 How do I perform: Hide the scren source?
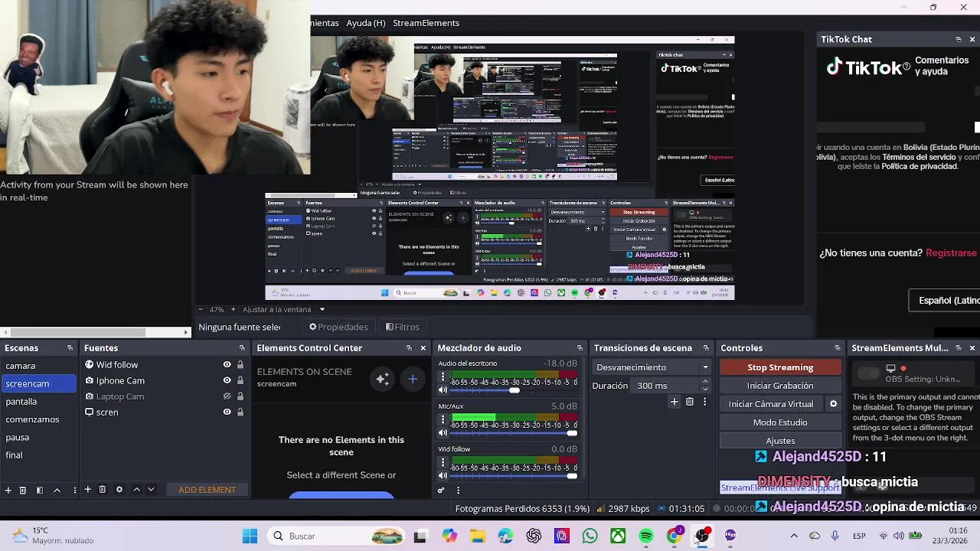(x=227, y=412)
